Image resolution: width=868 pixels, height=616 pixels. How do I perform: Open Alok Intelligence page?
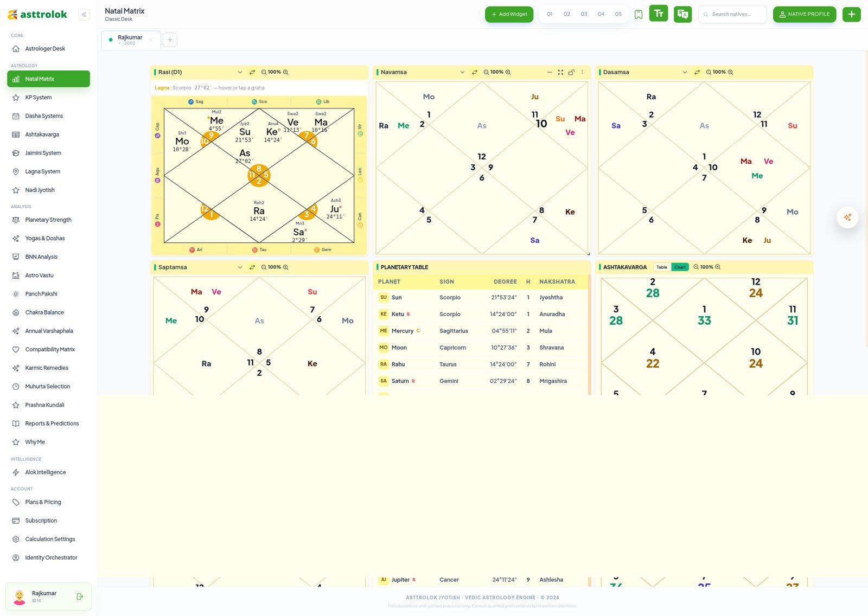point(48,472)
